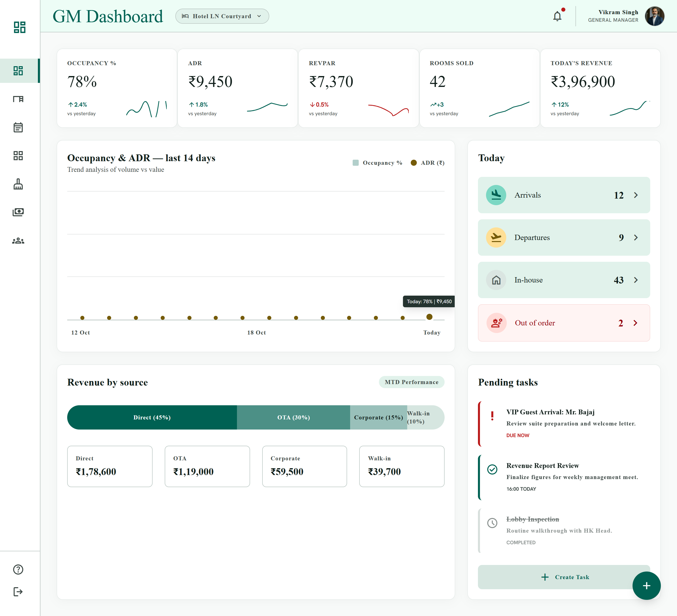Click Vikram Singh's profile avatar
This screenshot has width=677, height=616.
coord(655,16)
